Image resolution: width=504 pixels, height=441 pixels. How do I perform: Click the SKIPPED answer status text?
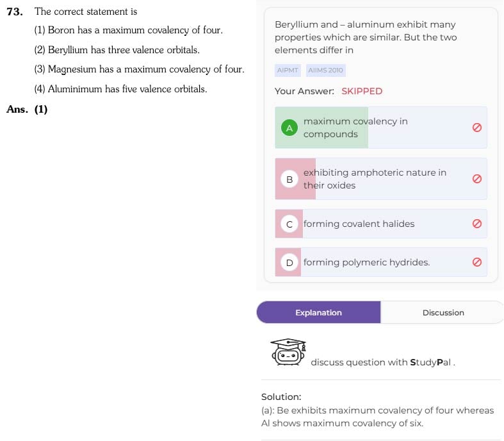(362, 91)
